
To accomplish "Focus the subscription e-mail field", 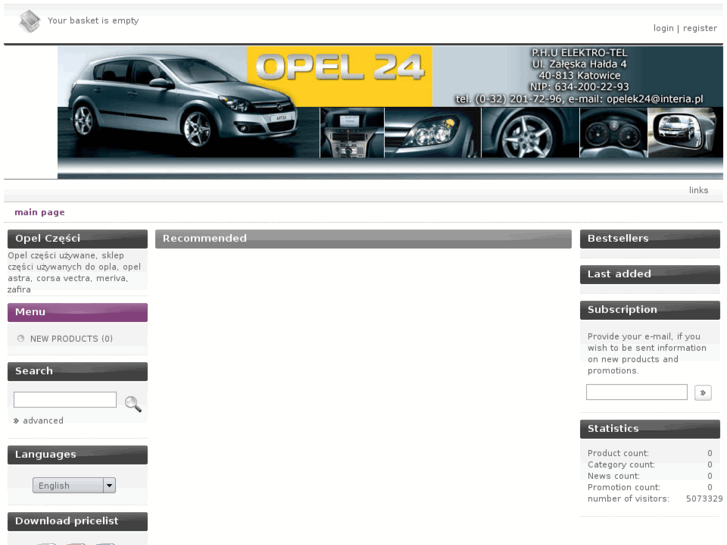I will tap(637, 392).
